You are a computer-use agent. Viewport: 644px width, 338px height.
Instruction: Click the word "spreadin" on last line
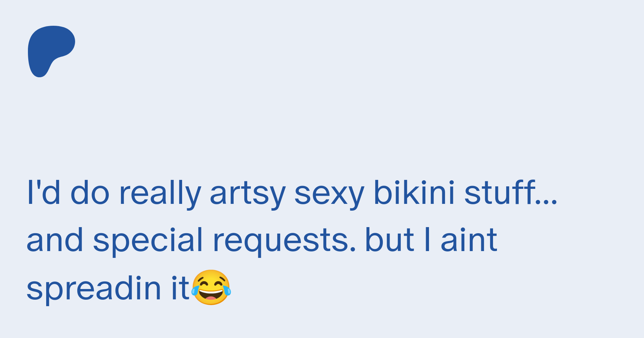pyautogui.click(x=94, y=290)
